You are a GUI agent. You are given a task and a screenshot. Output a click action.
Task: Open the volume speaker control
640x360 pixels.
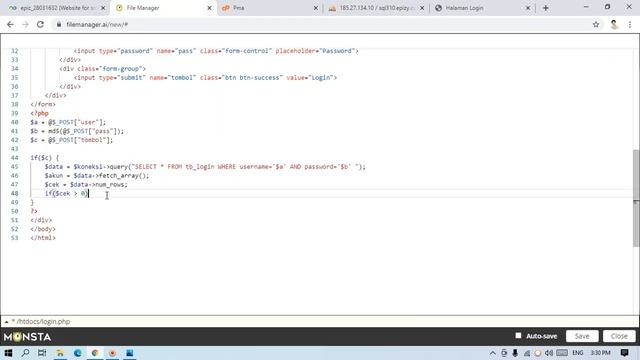coord(549,353)
